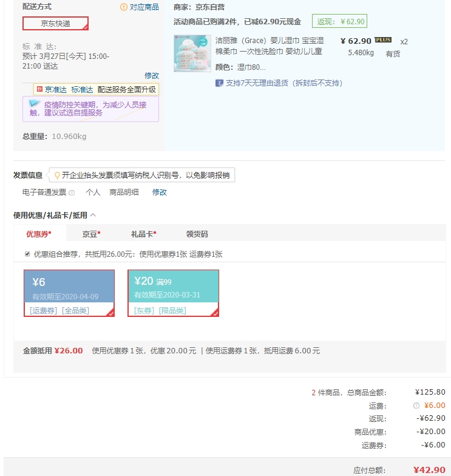Click the 疫情防控关键期 self-pickup notice
The image size is (451, 476).
[x=91, y=109]
